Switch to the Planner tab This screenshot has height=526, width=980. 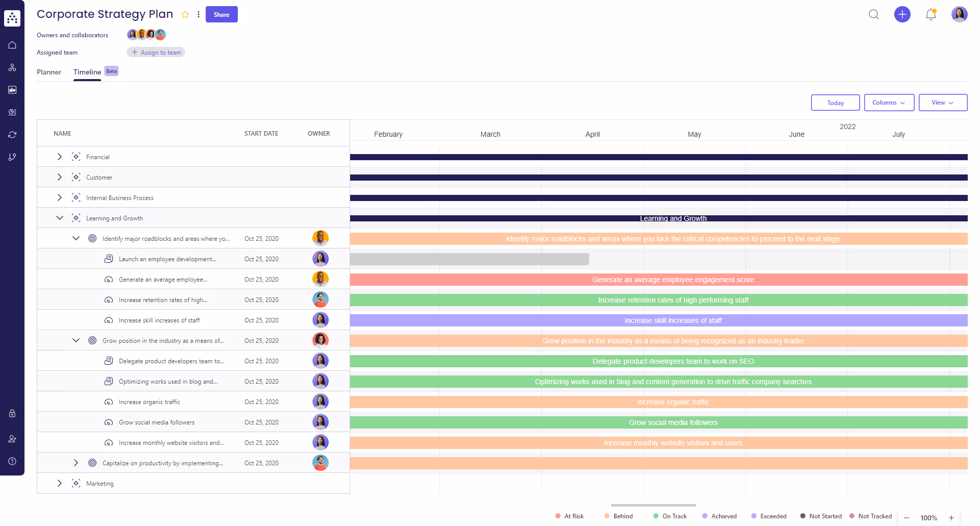tap(48, 72)
